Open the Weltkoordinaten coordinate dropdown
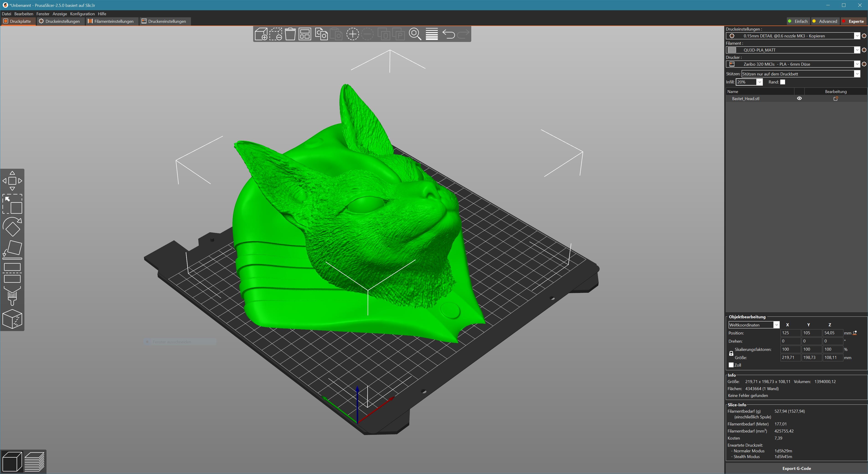Screen dimensions: 868x474 776,325
